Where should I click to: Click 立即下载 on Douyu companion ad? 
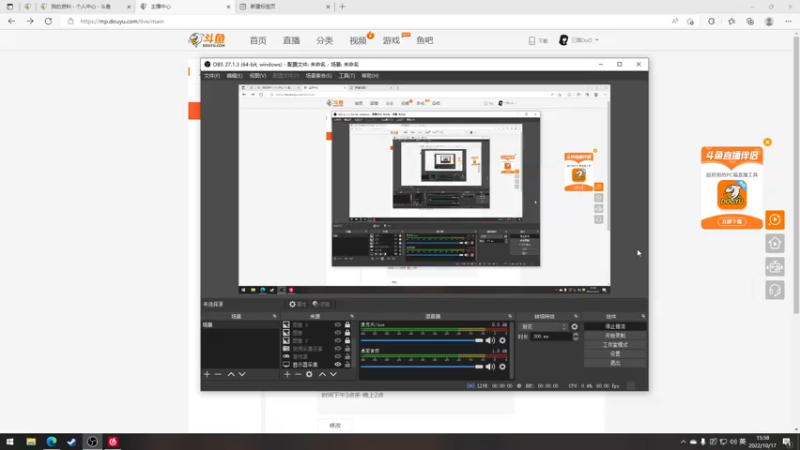(x=732, y=221)
